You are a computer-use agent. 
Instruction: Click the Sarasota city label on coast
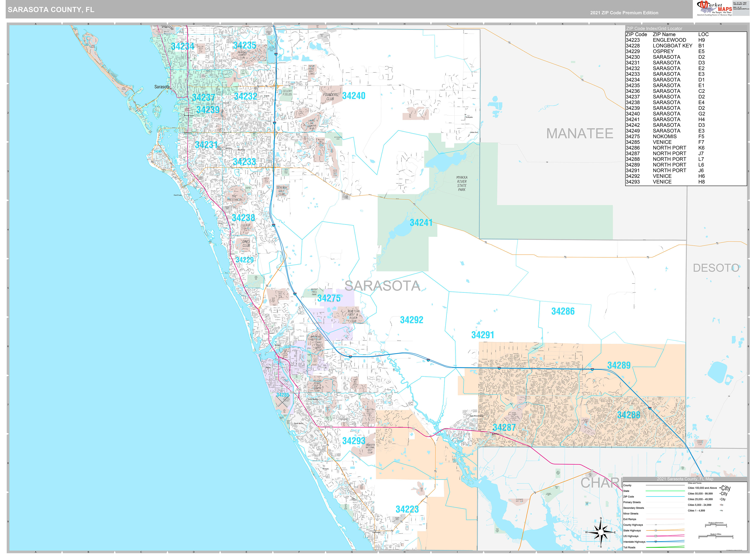(x=162, y=87)
